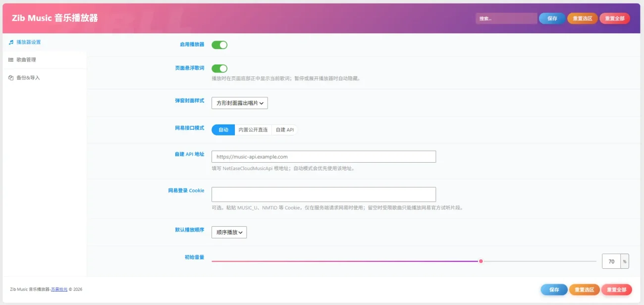Select the 自建 API mode option
Screen dimensions: 644x305
(285, 130)
